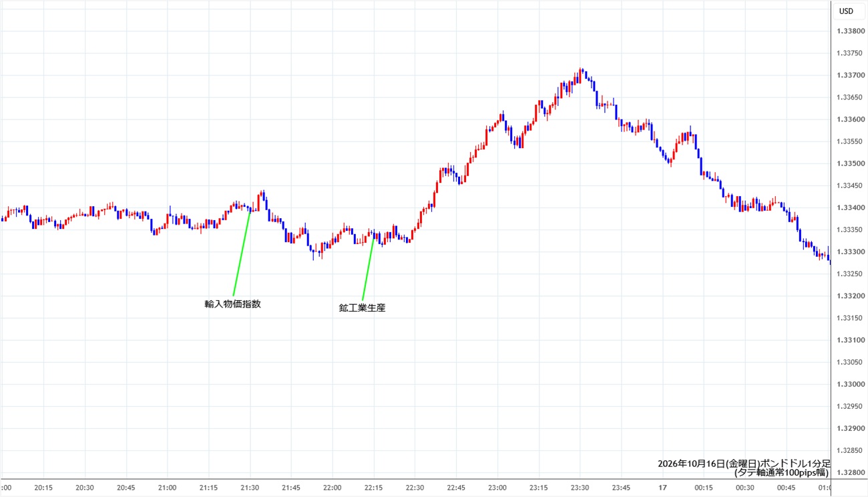
Task: Select the 1.33200 price level label
Action: (849, 296)
